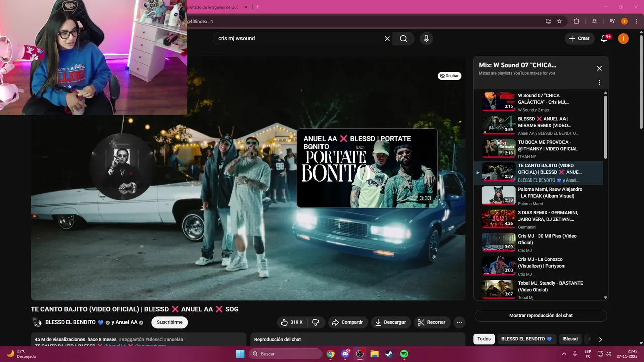Play Tobal MJ BASTANTE playlist item
644x362 pixels.
coord(538,290)
